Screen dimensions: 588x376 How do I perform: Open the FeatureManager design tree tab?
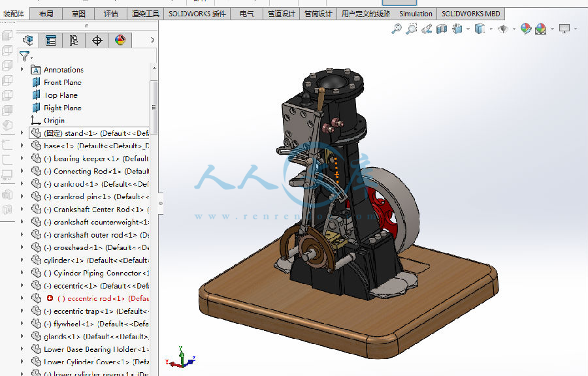pyautogui.click(x=28, y=40)
